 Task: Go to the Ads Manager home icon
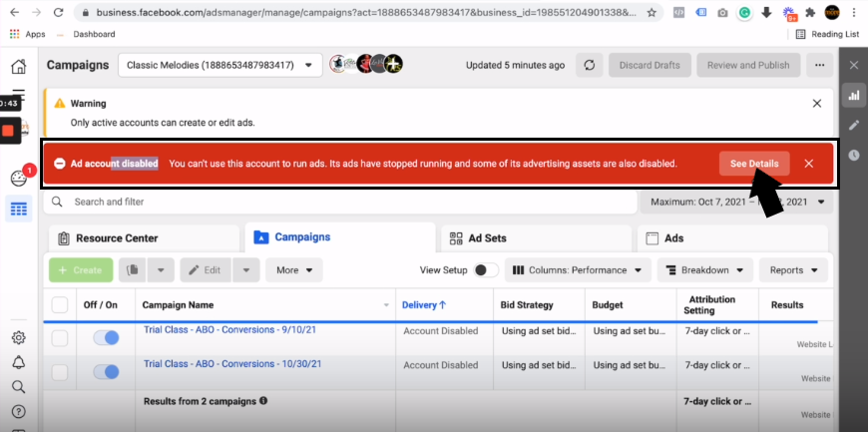[x=18, y=67]
